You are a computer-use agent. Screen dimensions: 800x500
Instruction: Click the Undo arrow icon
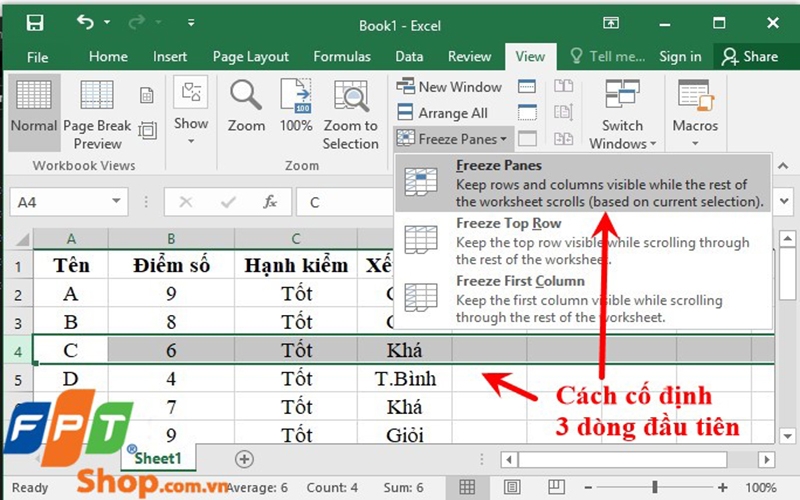click(x=85, y=22)
